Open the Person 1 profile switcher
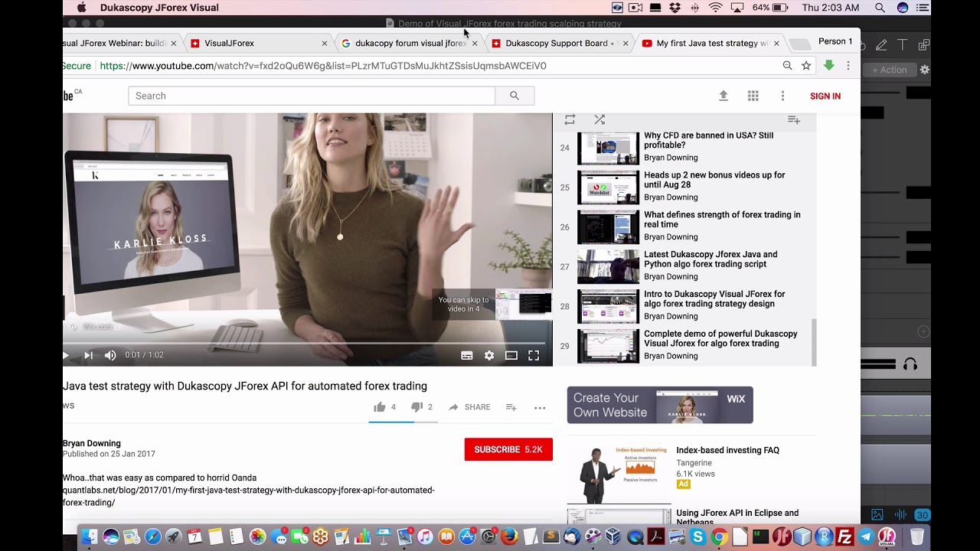Screen dimensions: 980x551 pos(835,41)
